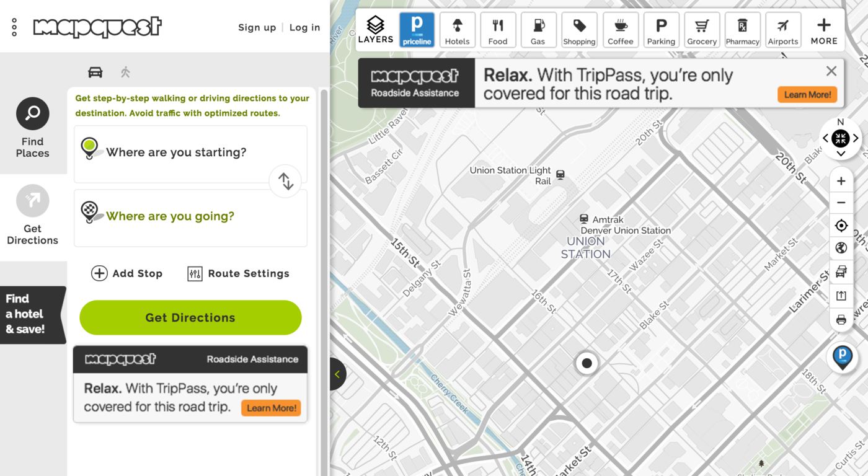The width and height of the screenshot is (868, 476).
Task: Show Grocery stores on map
Action: pos(702,30)
